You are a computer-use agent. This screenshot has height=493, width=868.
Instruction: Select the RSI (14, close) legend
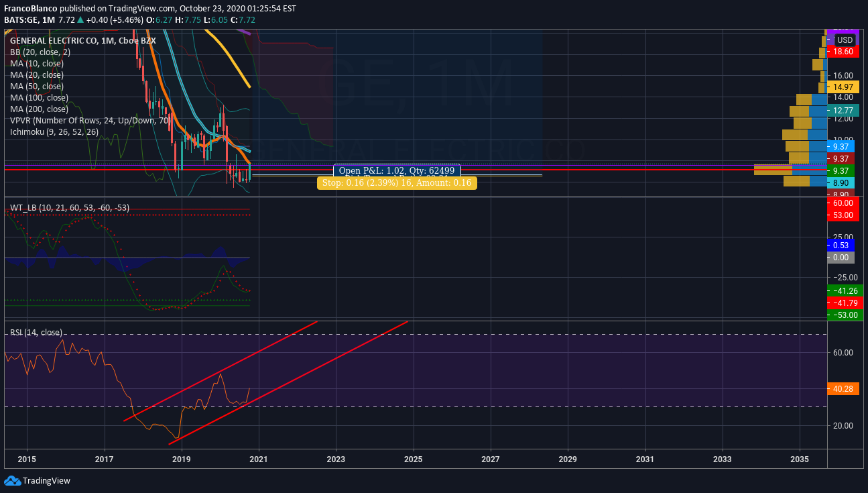36,332
